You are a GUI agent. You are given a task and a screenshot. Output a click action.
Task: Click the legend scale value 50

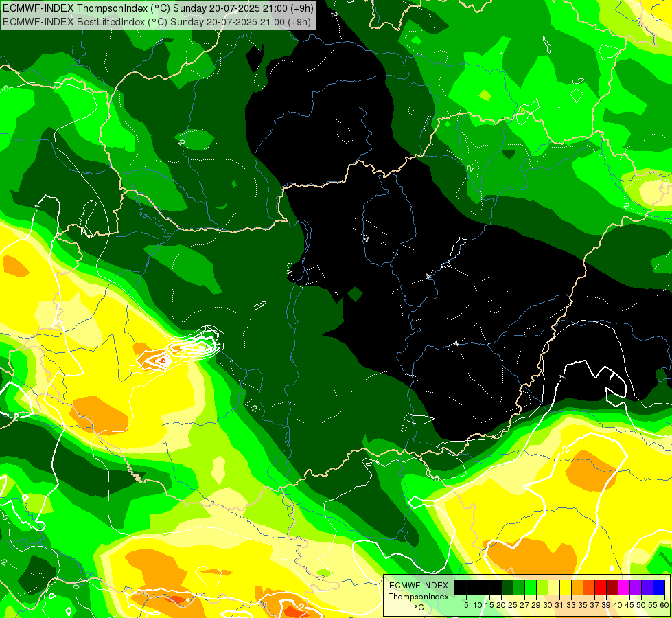[640, 605]
